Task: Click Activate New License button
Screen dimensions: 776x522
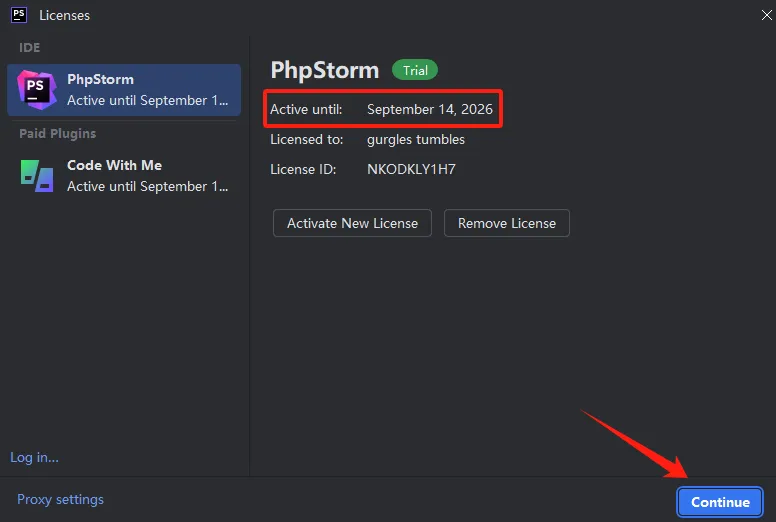Action: click(352, 223)
